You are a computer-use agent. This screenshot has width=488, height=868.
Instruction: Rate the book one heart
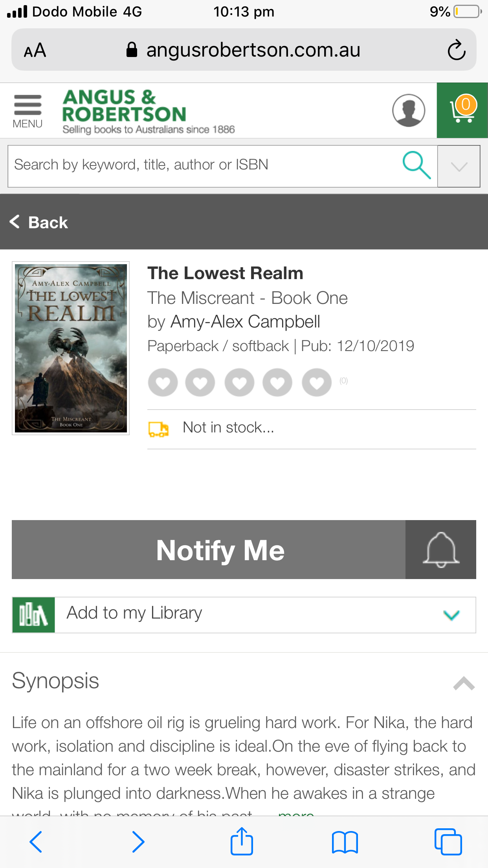pyautogui.click(x=163, y=382)
